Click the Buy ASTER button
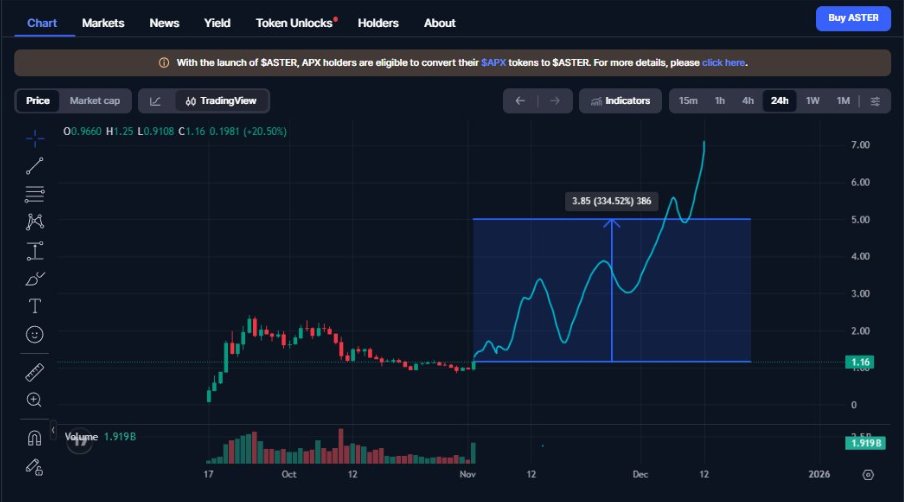The width and height of the screenshot is (904, 502). click(x=853, y=18)
